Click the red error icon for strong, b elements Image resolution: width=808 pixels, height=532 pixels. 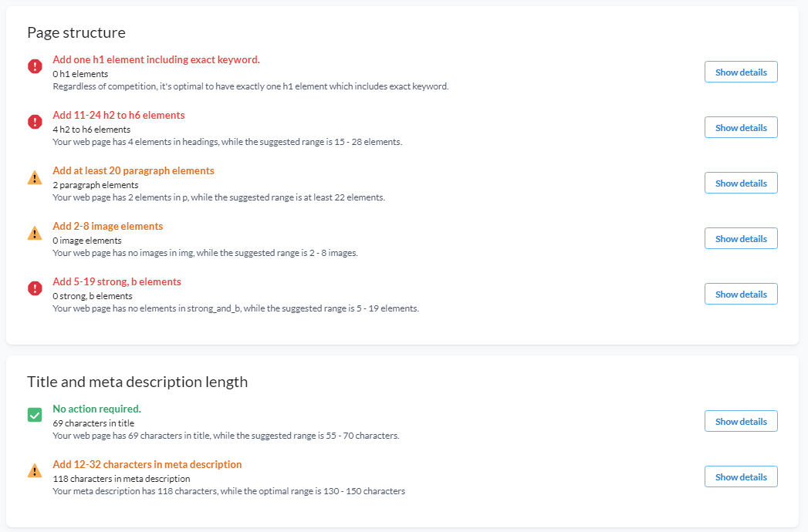(35, 288)
